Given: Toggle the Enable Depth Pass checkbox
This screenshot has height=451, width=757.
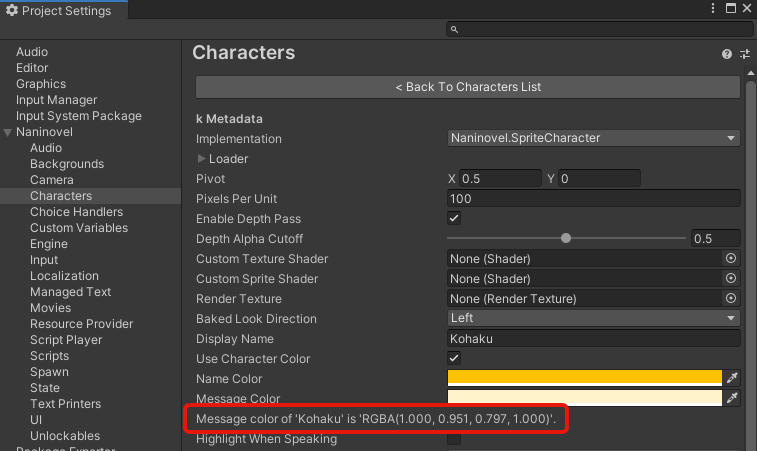Looking at the screenshot, I should point(454,219).
